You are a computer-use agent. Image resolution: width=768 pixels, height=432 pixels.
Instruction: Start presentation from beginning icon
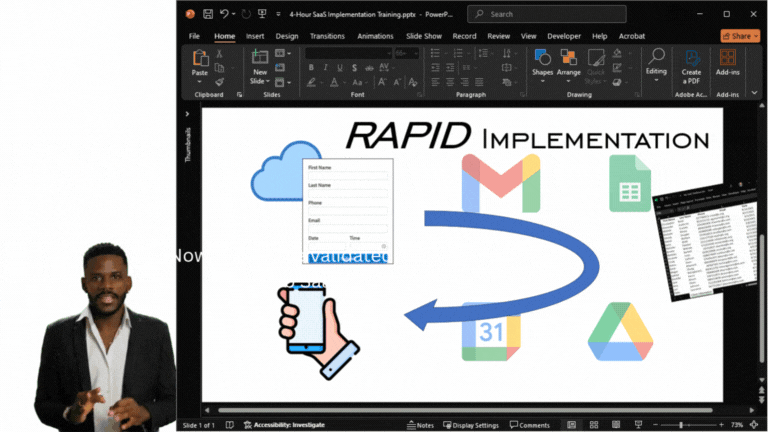pyautogui.click(x=262, y=14)
